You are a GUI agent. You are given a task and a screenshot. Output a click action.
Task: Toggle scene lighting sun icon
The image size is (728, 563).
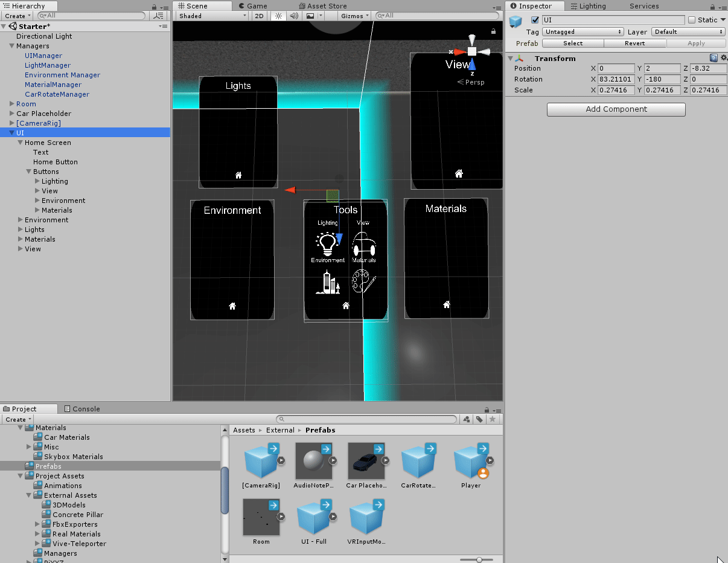(278, 16)
